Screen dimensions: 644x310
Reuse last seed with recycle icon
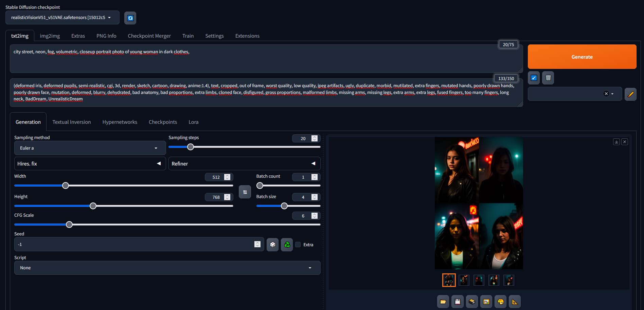pos(287,245)
